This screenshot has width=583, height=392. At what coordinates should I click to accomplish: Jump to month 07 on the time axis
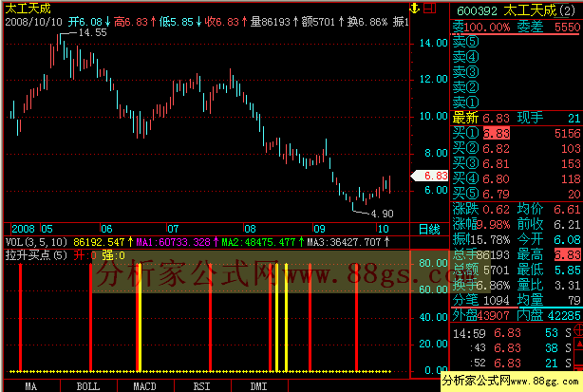[173, 229]
